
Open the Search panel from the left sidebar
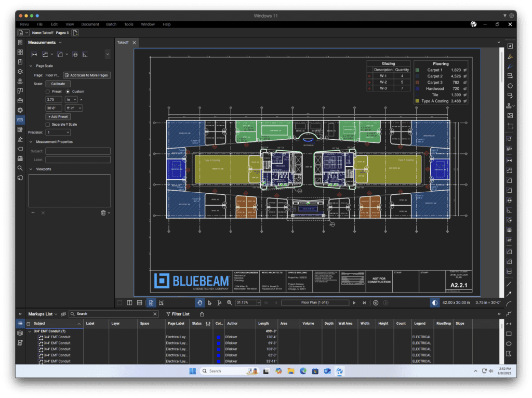(20, 168)
